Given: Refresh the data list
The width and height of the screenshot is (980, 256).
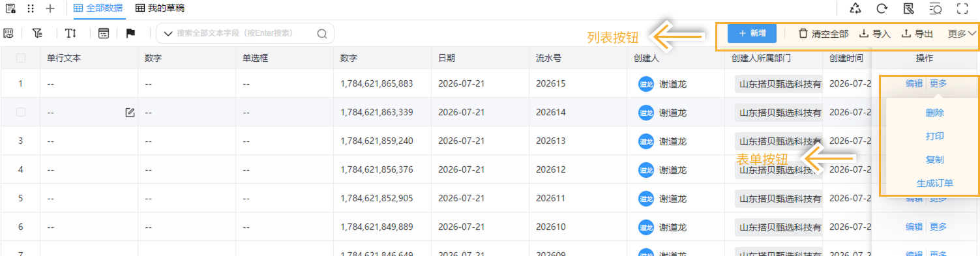Looking at the screenshot, I should [882, 8].
